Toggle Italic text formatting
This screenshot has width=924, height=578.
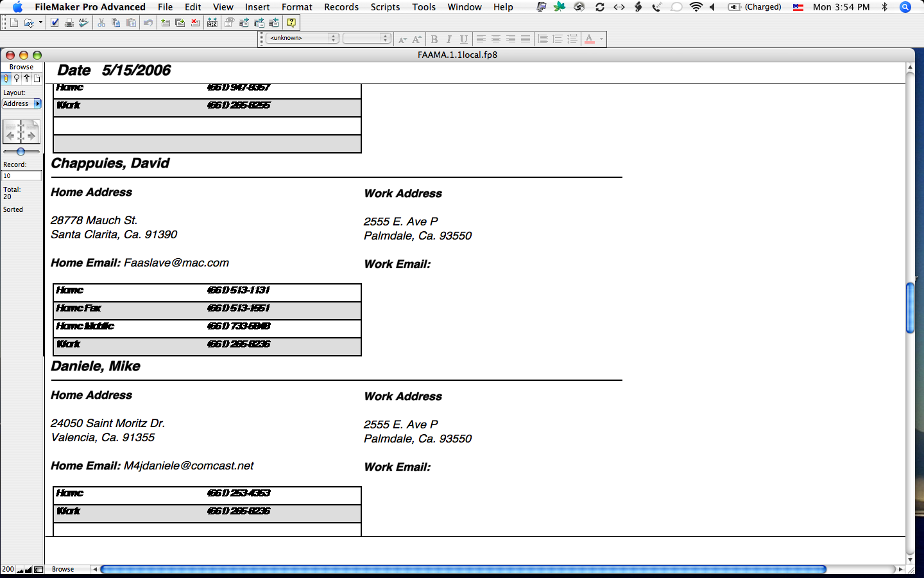point(449,39)
